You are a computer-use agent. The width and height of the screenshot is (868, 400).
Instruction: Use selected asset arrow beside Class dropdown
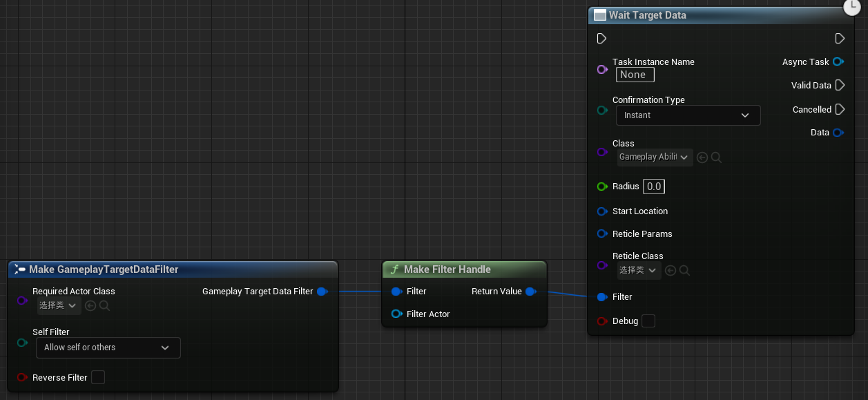702,158
